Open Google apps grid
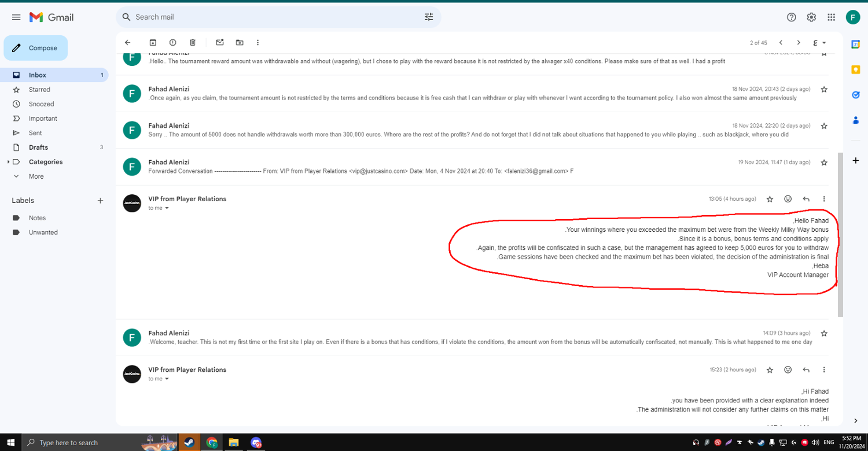Screen dimensions: 868x451 [831, 17]
